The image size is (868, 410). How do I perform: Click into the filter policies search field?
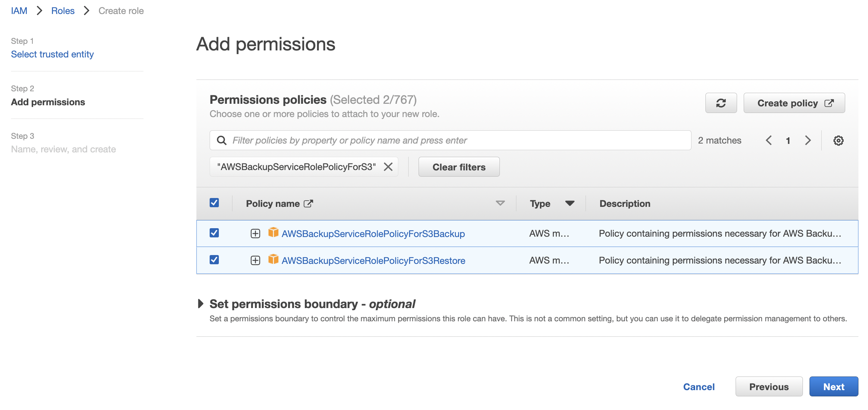[456, 140]
